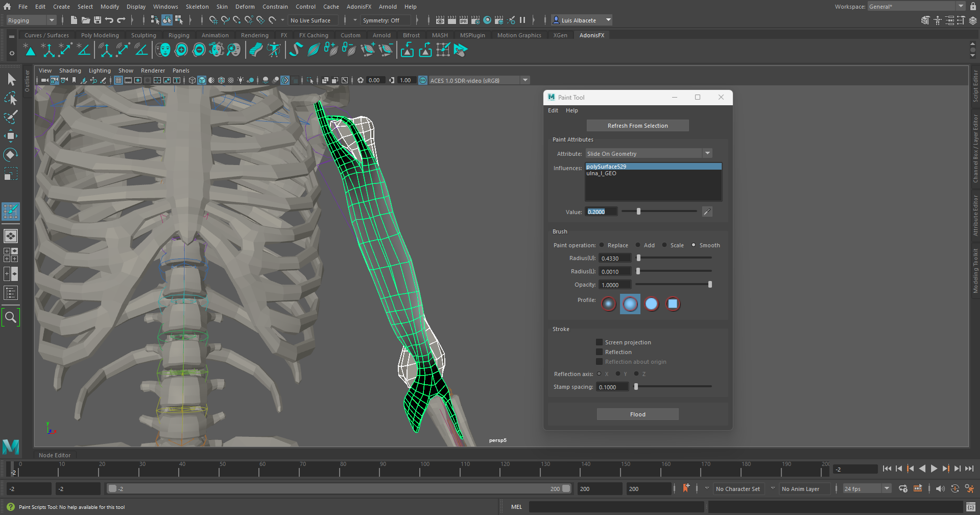This screenshot has width=980, height=515.
Task: Select the arrow Select tool in toolbox
Action: click(x=11, y=79)
